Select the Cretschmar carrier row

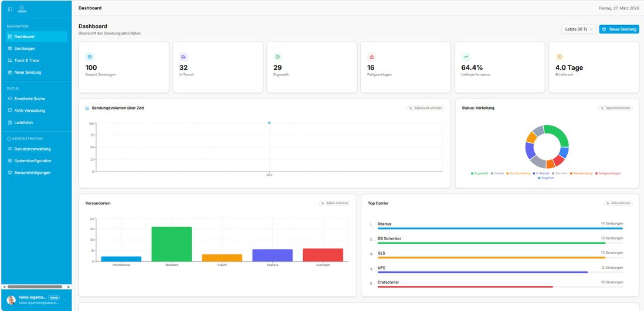point(497,284)
